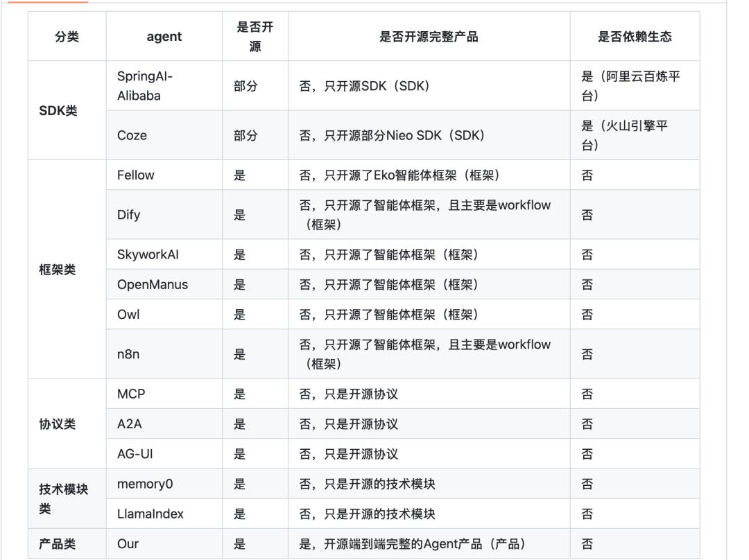Viewport: 749px width, 560px height.
Task: Click 否，只开源SDK（SDK） cell
Action: [429, 85]
